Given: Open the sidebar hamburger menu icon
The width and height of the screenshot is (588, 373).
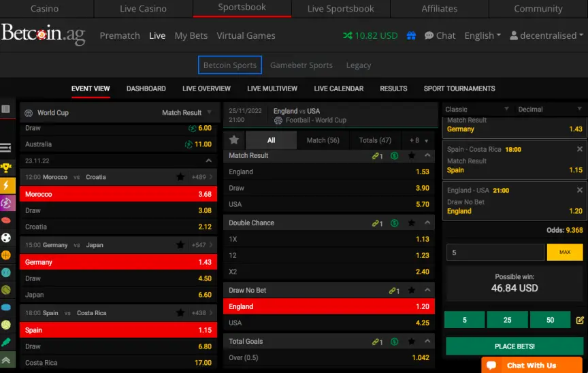Looking at the screenshot, I should [5, 148].
